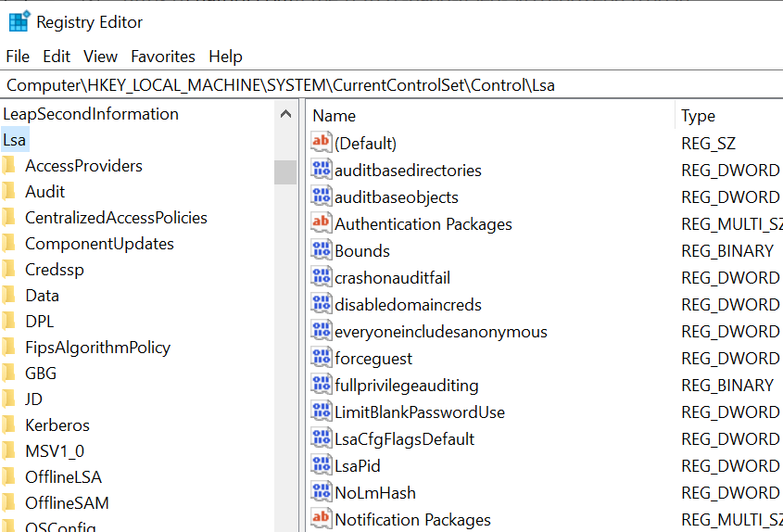Viewport: 783px width, 532px height.
Task: Click the LimitBlankPasswordUse value name
Action: tap(420, 412)
